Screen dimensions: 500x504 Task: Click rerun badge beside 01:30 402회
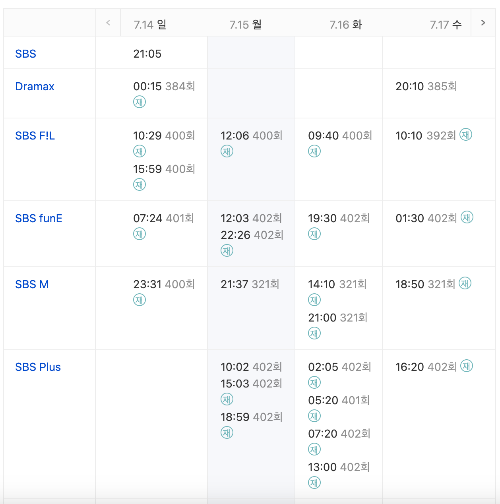click(467, 217)
